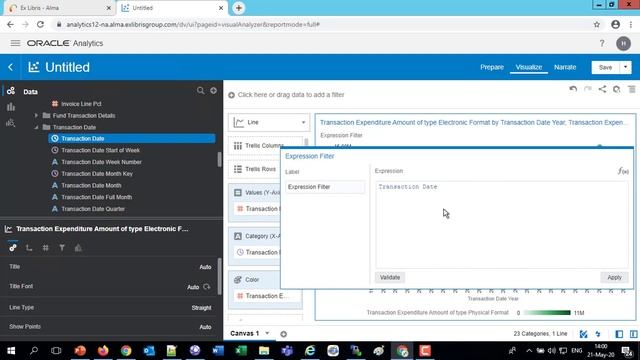
Task: Select Transaction Date Quarter
Action: [93, 209]
